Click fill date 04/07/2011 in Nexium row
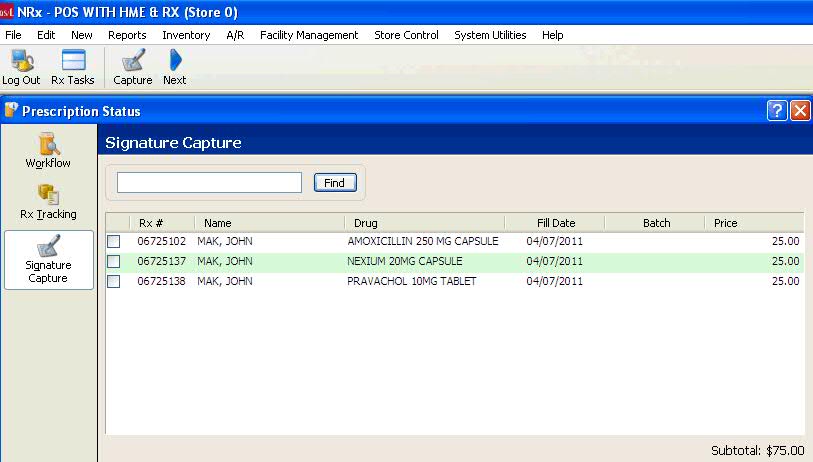Viewport: 813px width, 462px height. (x=554, y=261)
